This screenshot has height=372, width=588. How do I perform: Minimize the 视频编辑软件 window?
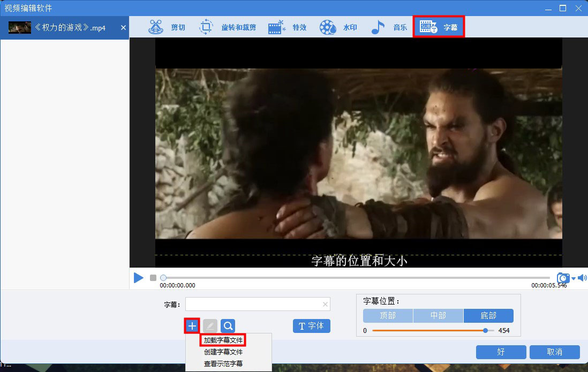point(548,8)
